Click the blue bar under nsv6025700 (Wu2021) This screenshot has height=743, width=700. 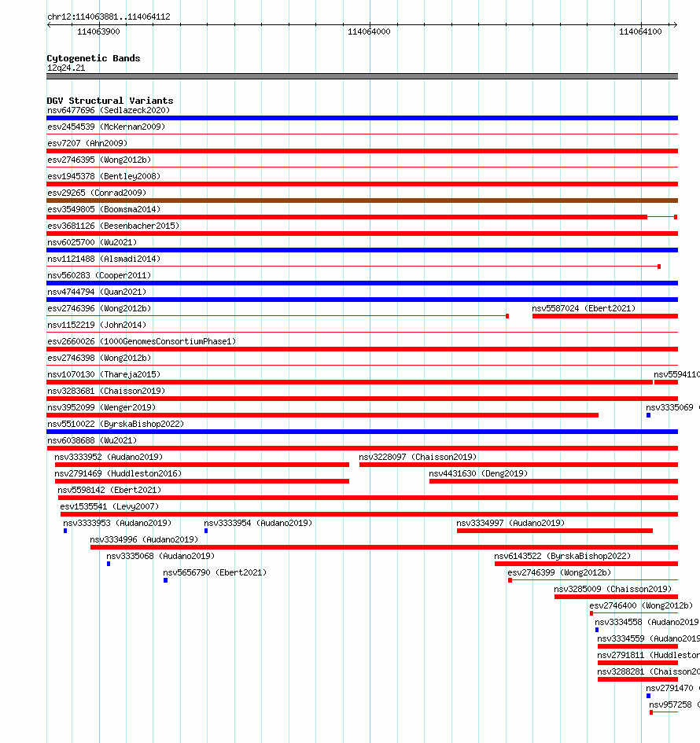point(362,250)
